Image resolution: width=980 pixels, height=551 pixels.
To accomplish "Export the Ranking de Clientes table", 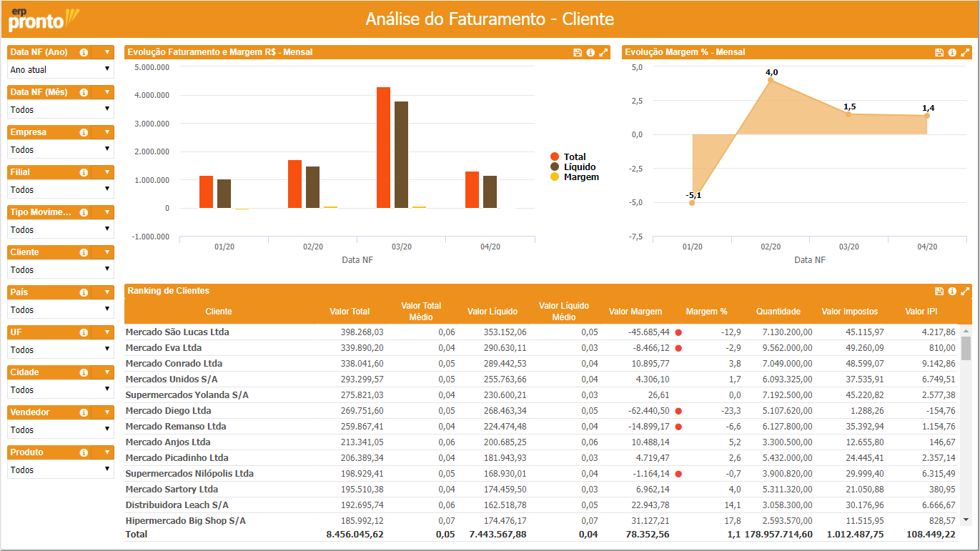I will [939, 292].
